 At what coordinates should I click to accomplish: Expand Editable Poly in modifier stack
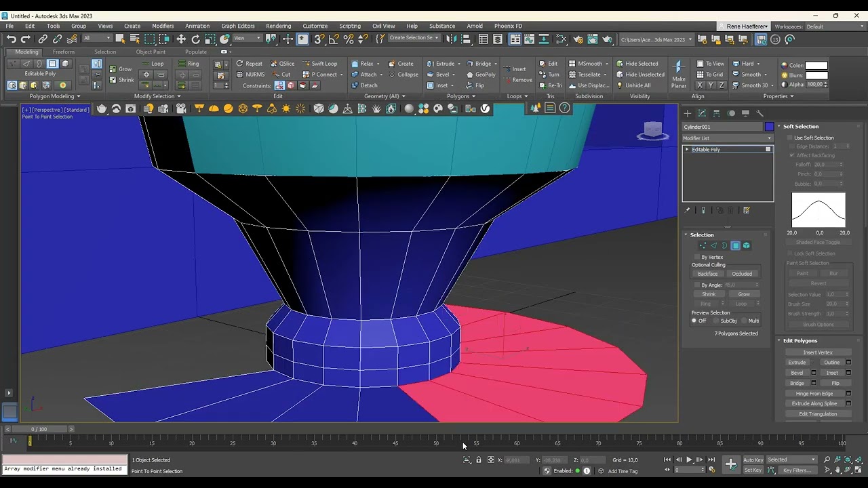click(x=687, y=149)
